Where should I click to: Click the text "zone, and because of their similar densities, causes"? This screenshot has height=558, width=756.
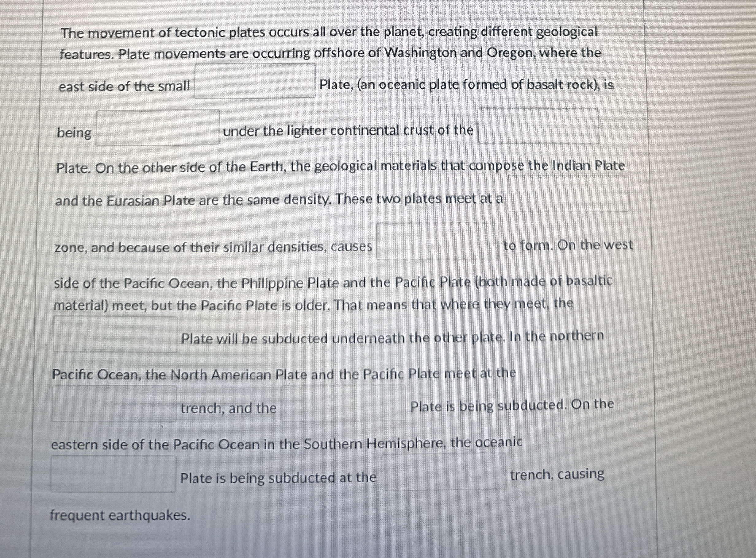pos(213,247)
